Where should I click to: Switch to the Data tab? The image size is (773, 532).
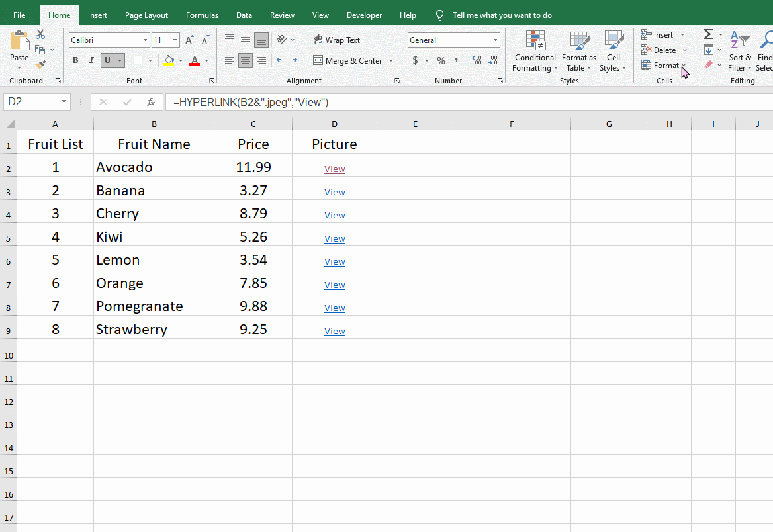(244, 15)
